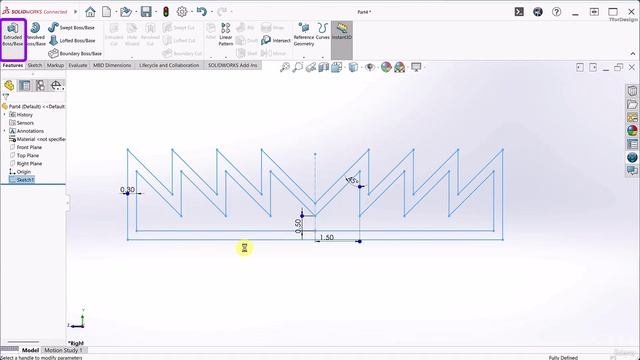This screenshot has width=640, height=360.
Task: Open Design Library task pane folder icon
Action: coord(632,104)
